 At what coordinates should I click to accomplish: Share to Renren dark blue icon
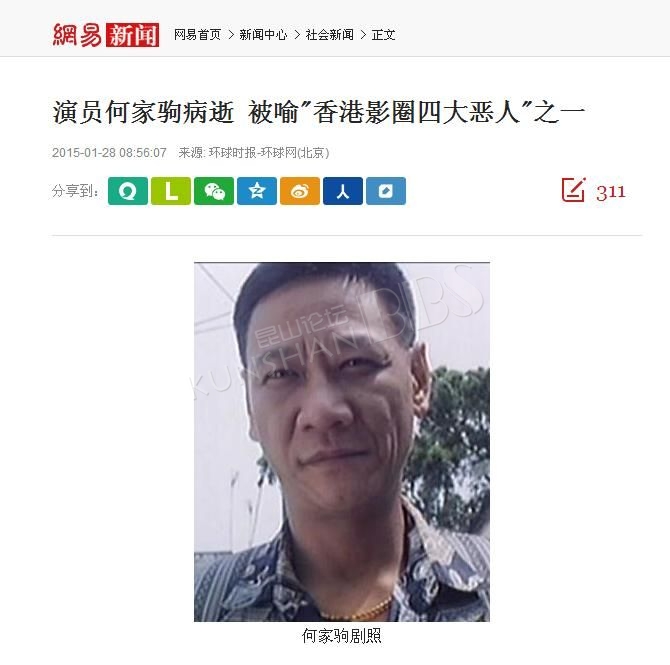(x=343, y=191)
